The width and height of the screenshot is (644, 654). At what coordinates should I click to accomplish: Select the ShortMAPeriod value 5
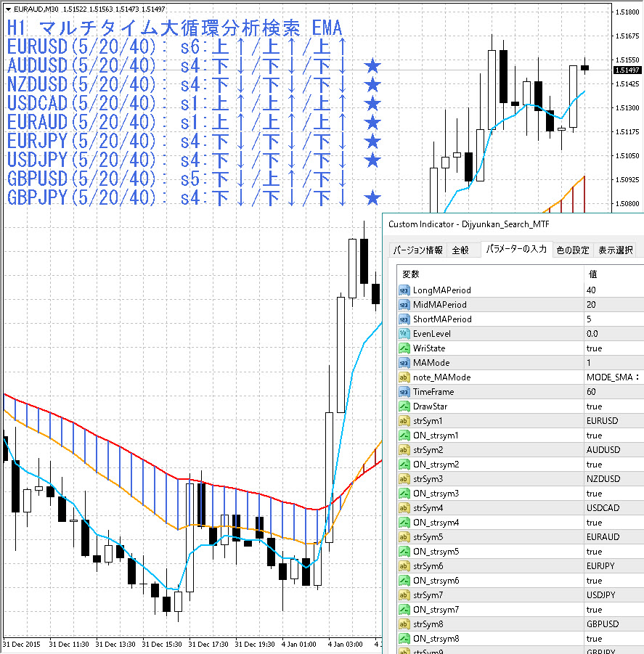pos(589,319)
